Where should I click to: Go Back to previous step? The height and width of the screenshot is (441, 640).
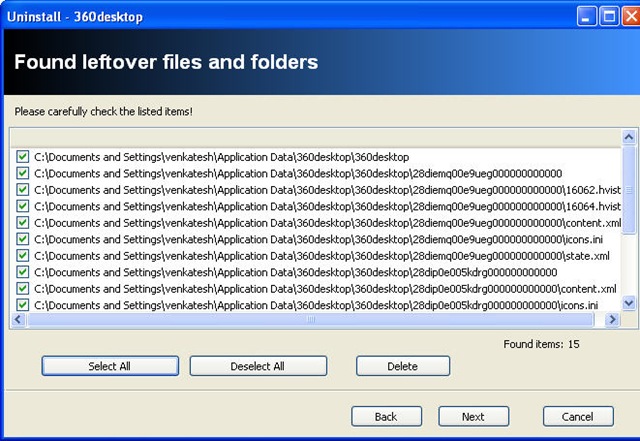tap(386, 416)
